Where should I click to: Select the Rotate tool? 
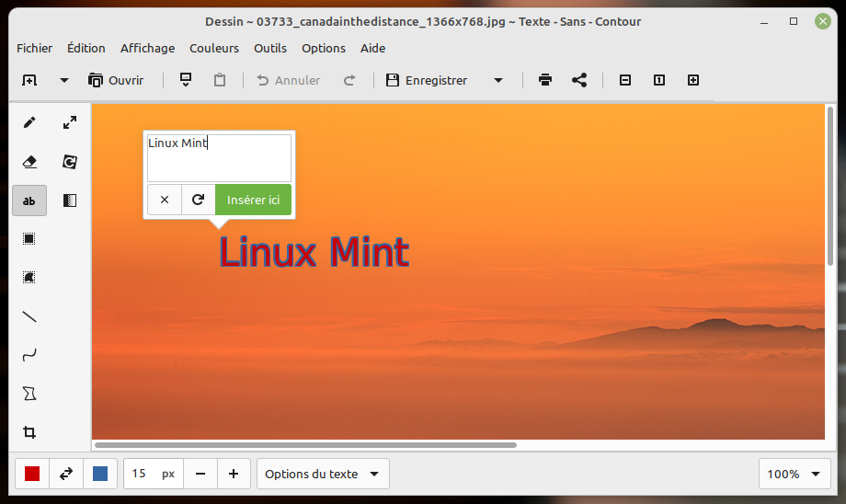70,162
